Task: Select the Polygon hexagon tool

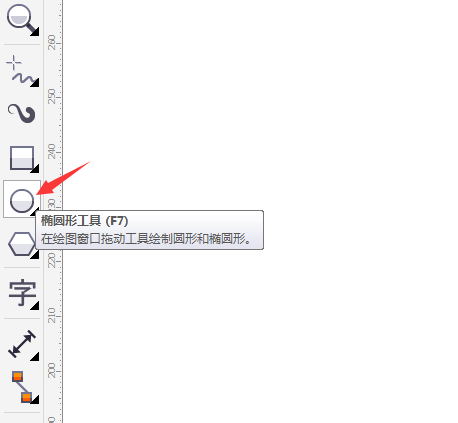Action: coord(22,244)
